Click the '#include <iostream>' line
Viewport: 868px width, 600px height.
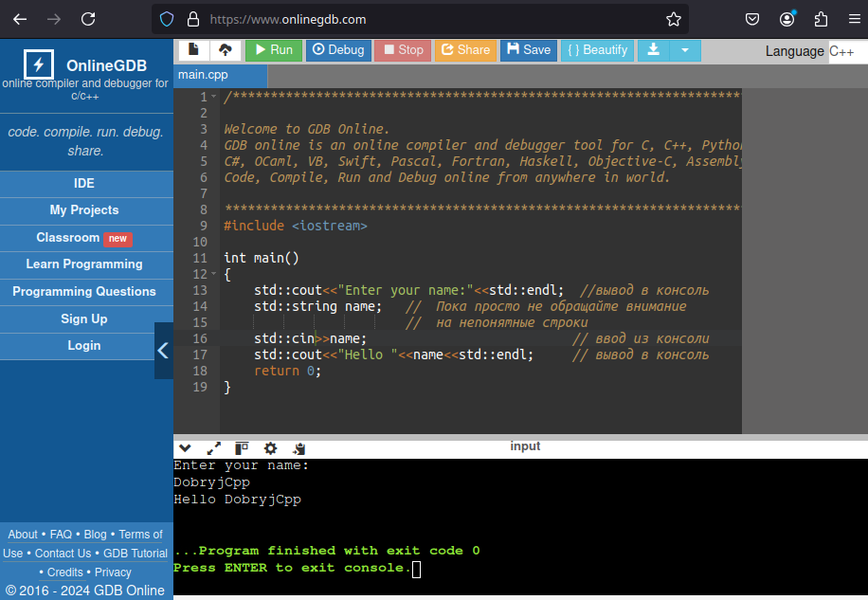click(296, 226)
